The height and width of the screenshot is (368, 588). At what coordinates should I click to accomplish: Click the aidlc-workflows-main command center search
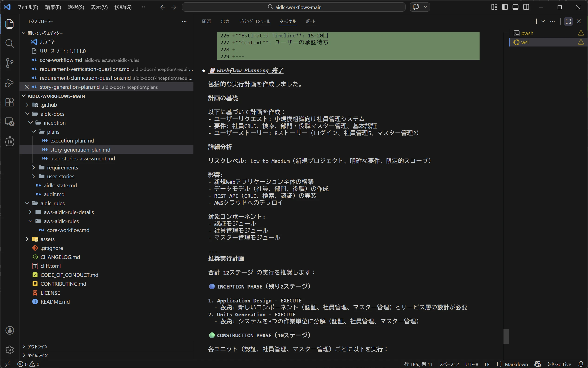(294, 7)
